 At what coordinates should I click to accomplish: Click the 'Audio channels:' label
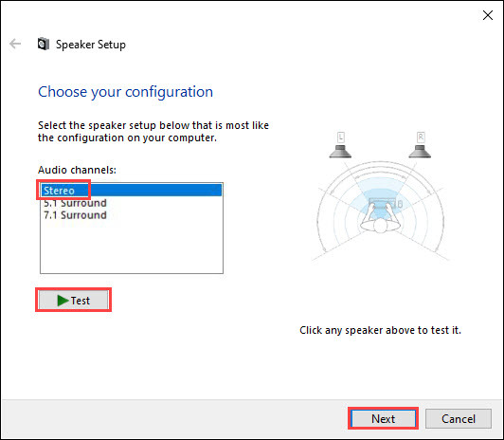tap(77, 170)
